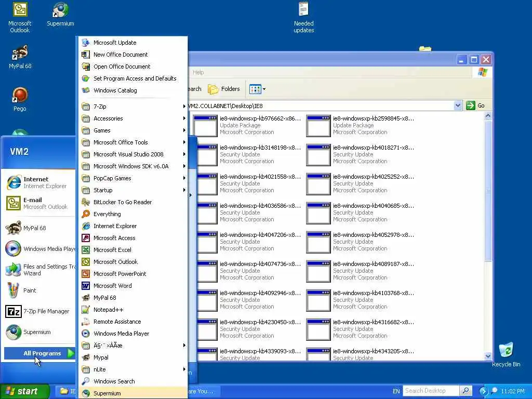Select ie8-windowsxp-kb4040685 file
Image resolution: width=532 pixels, height=399 pixels.
tap(360, 212)
